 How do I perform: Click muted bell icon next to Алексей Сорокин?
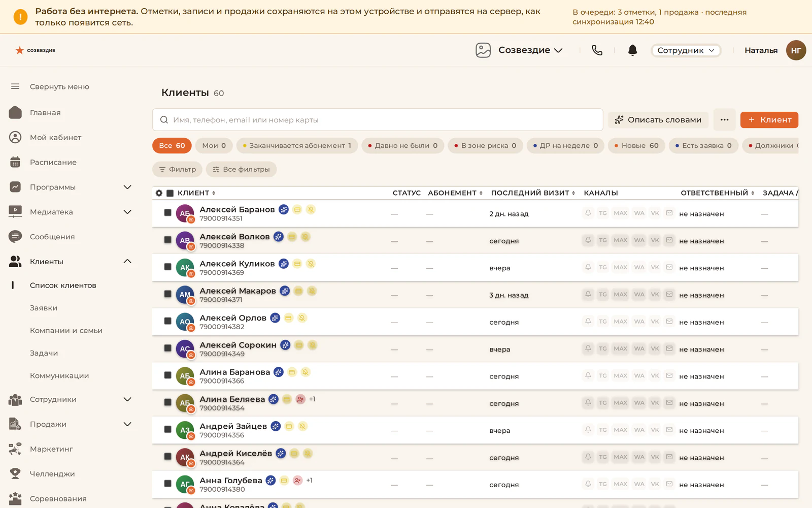pyautogui.click(x=313, y=345)
